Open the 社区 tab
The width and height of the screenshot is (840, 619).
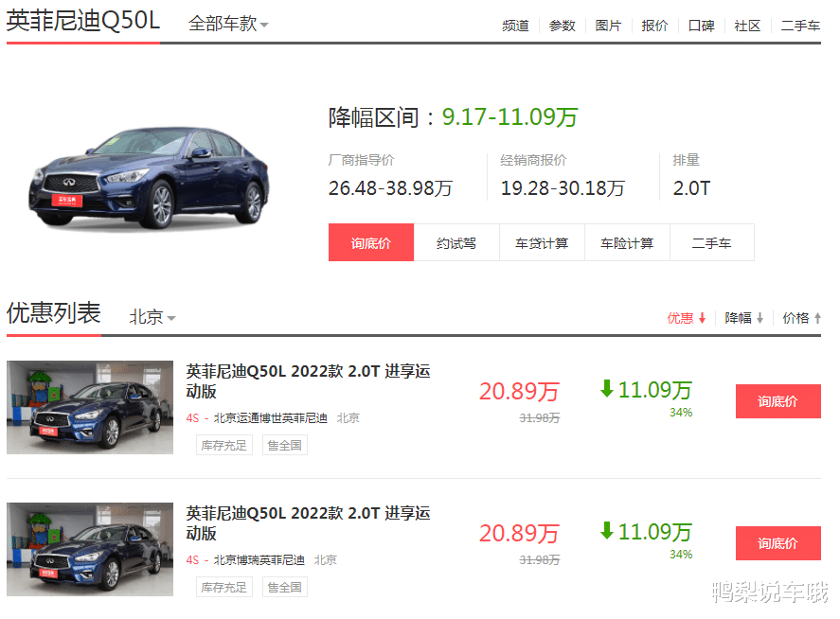pyautogui.click(x=747, y=26)
